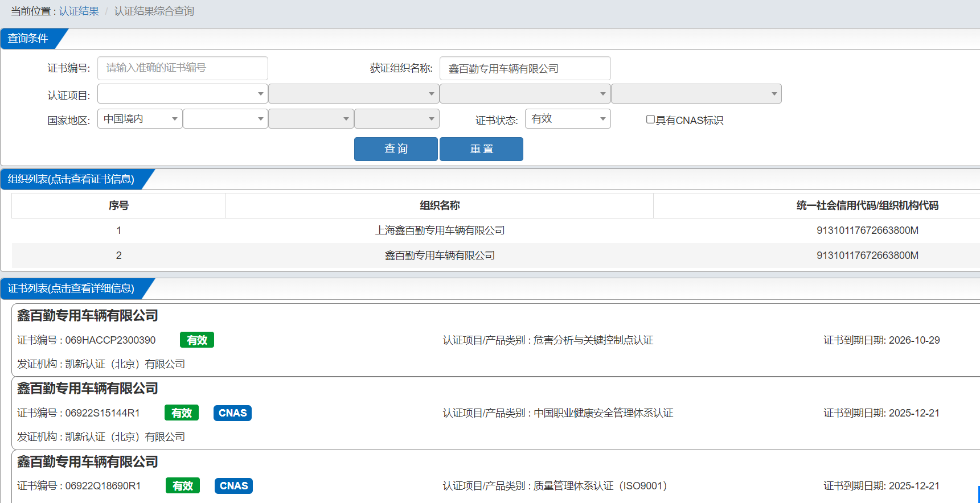
Task: Click 认证结果综合查询 breadcrumb text
Action: tap(154, 11)
